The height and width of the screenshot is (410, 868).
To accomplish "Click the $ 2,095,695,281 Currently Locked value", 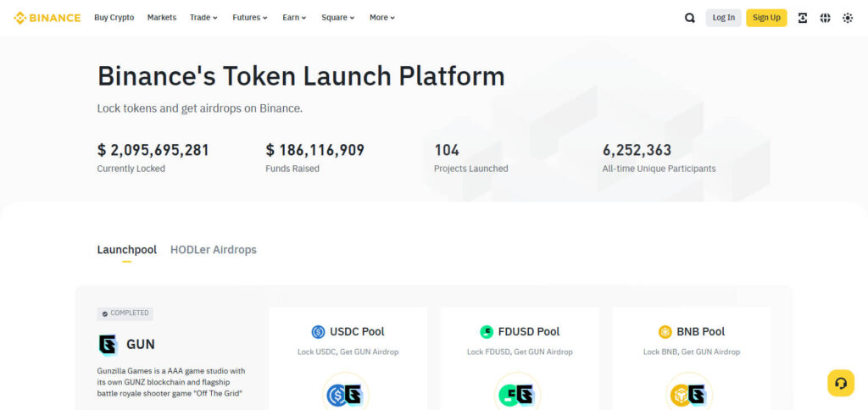I will [x=153, y=150].
